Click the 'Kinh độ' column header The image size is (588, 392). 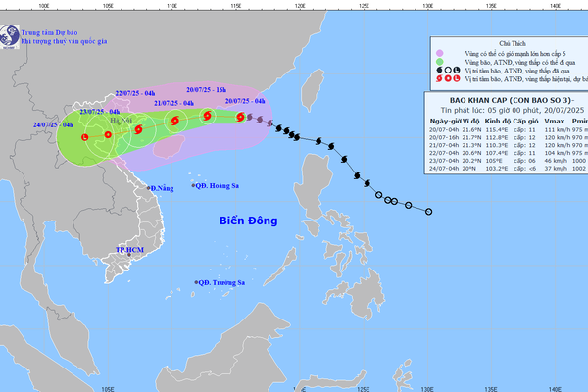(498, 121)
